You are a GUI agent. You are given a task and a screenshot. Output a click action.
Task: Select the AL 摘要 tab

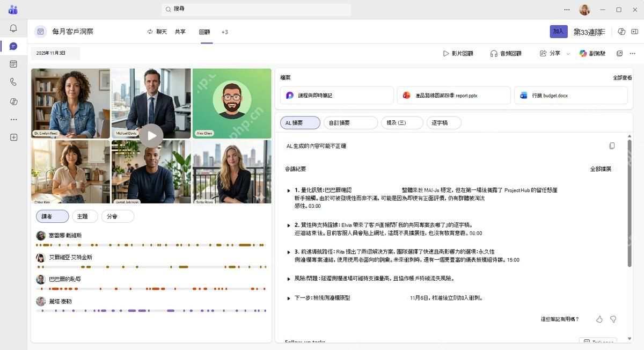300,123
